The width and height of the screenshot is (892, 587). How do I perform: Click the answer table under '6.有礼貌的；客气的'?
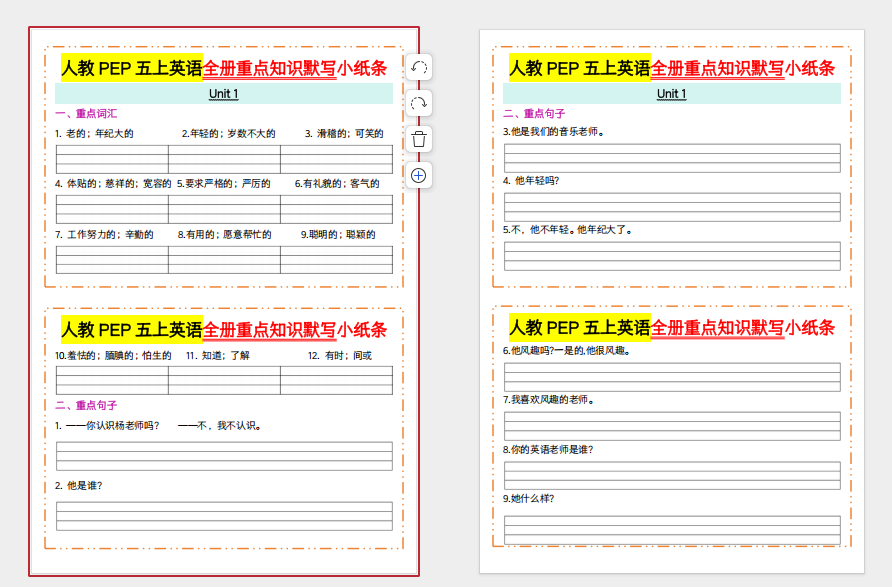click(x=336, y=209)
